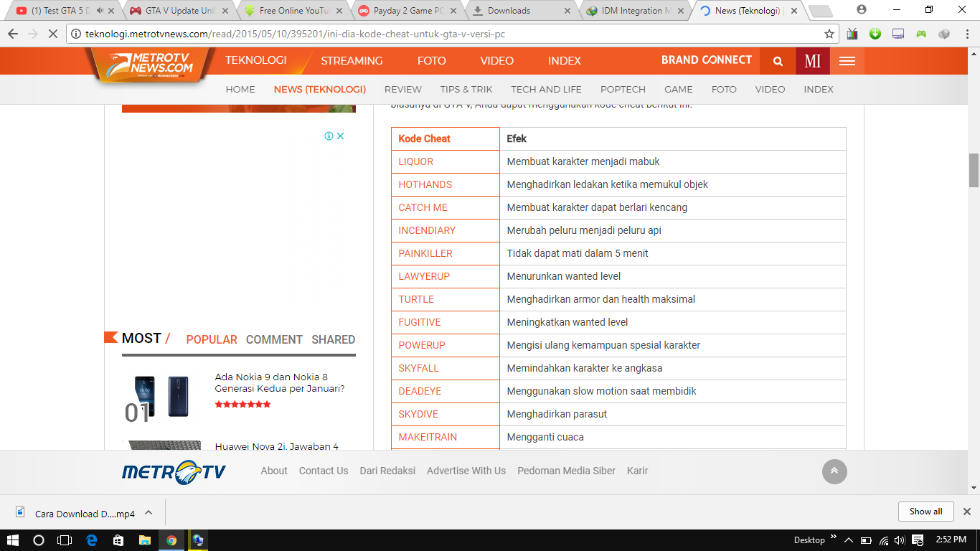Click the Metro TV footer logo
The height and width of the screenshot is (551, 980).
174,471
